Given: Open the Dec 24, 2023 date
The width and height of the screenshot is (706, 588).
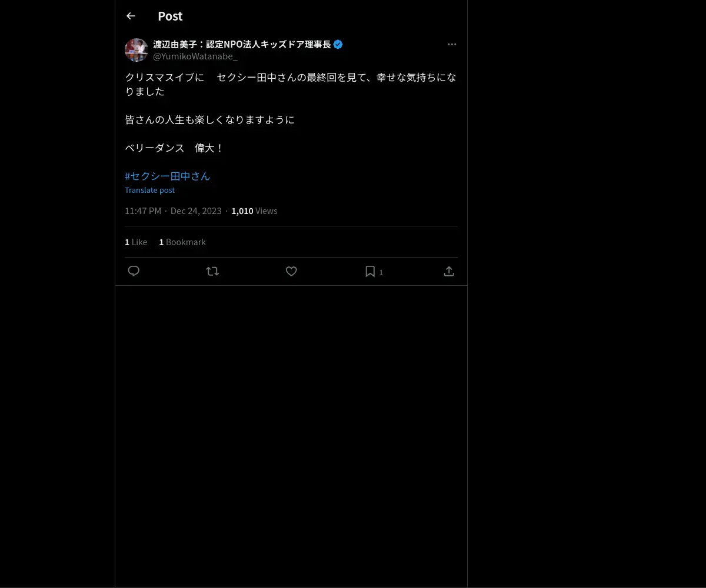Looking at the screenshot, I should click(x=196, y=211).
